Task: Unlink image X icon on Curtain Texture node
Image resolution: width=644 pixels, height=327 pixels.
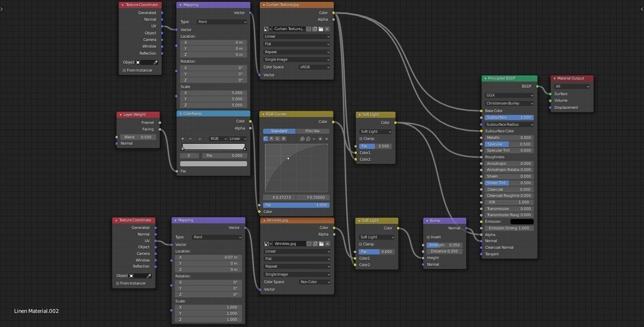Action: coord(327,29)
